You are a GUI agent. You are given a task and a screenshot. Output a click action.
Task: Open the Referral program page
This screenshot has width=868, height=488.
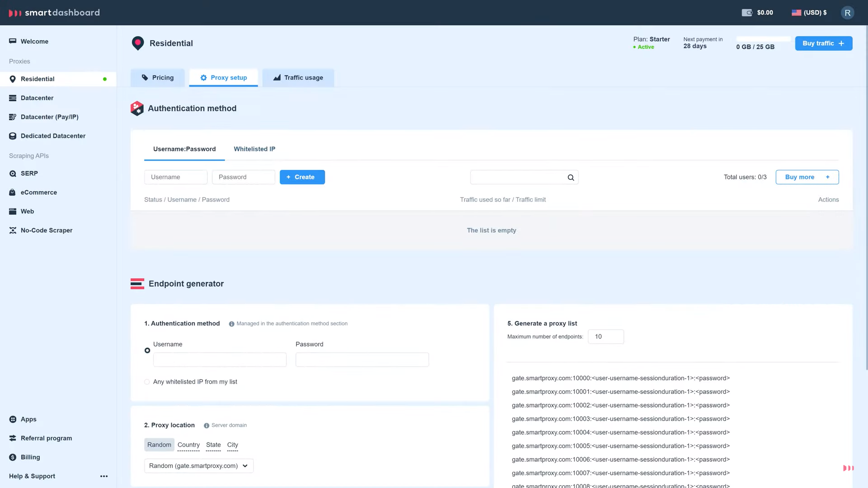tap(46, 438)
